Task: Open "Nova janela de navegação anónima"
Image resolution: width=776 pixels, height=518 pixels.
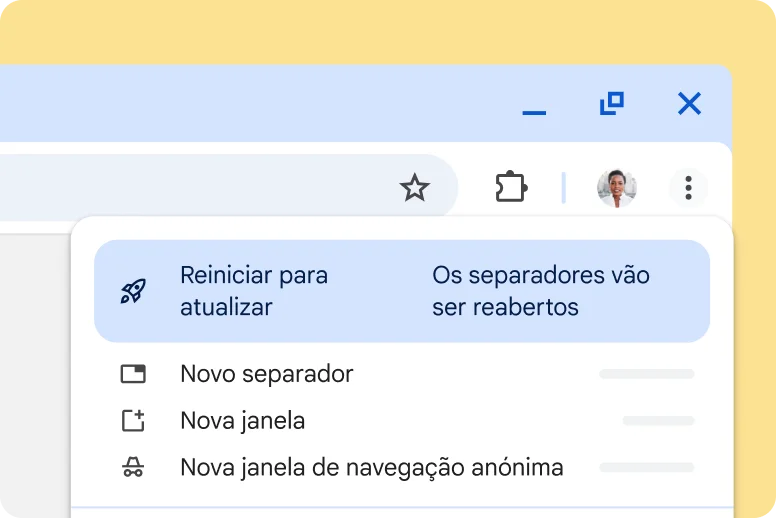Action: [x=371, y=467]
